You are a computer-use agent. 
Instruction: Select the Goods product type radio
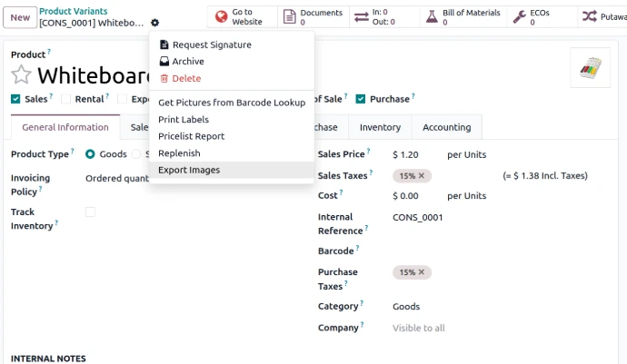point(90,154)
